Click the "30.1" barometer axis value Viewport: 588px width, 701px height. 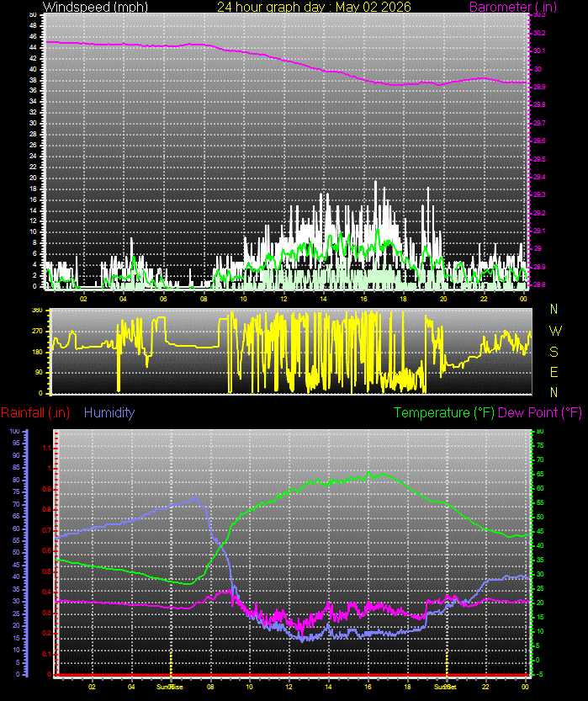coord(539,51)
